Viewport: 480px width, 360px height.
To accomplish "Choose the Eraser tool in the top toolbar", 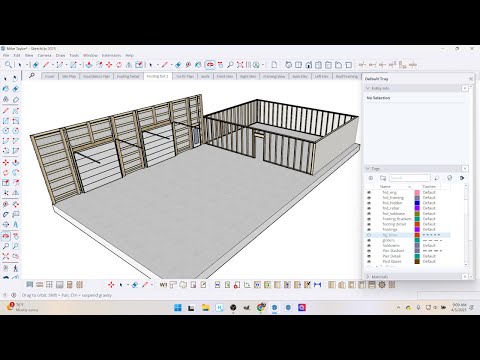I will click(36, 65).
